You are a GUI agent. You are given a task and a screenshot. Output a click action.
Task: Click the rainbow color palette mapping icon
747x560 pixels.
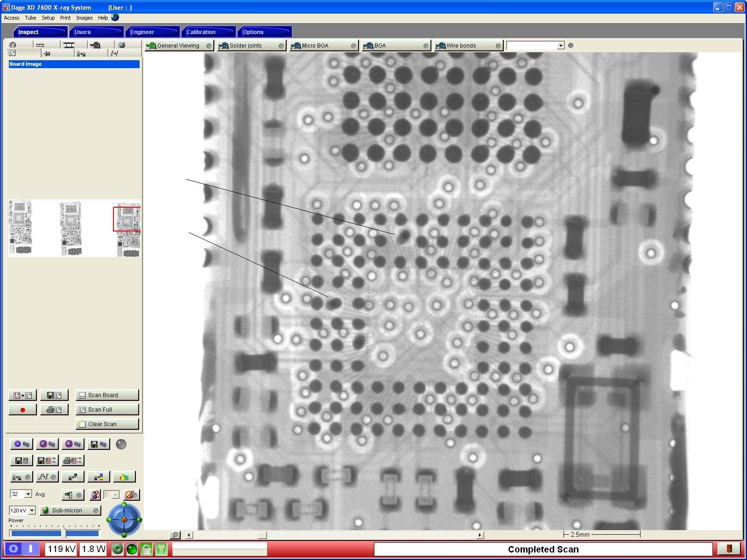(98, 477)
